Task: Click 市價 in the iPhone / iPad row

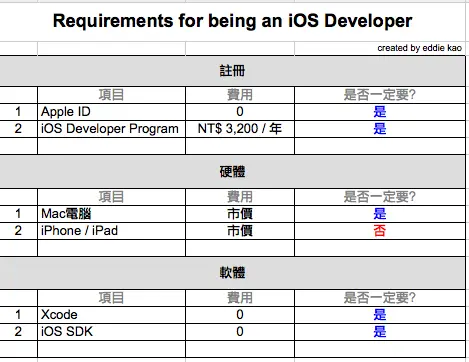Action: 240,231
